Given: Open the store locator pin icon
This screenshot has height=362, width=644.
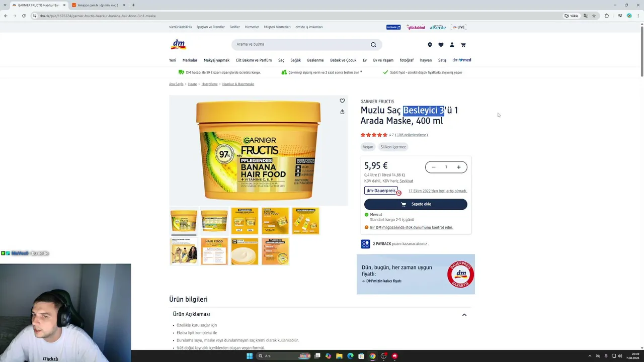Looking at the screenshot, I should [430, 45].
